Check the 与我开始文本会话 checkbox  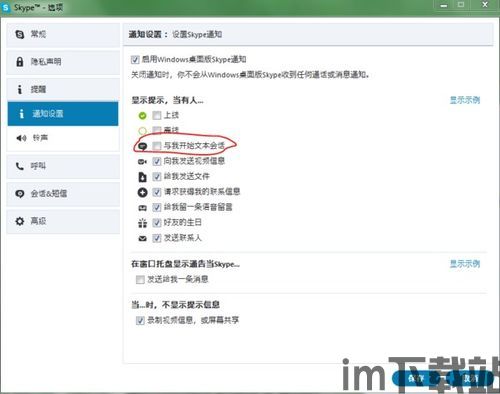156,146
